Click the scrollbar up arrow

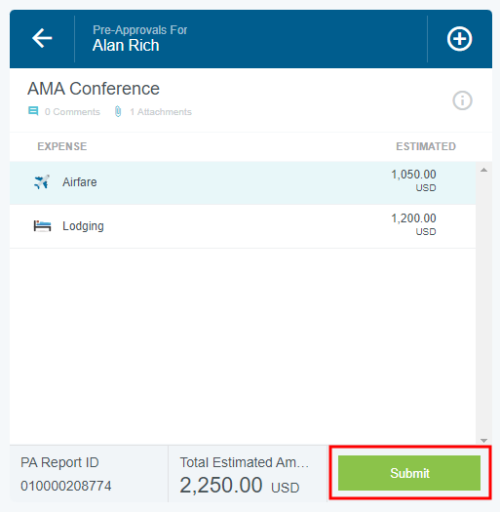click(x=484, y=170)
